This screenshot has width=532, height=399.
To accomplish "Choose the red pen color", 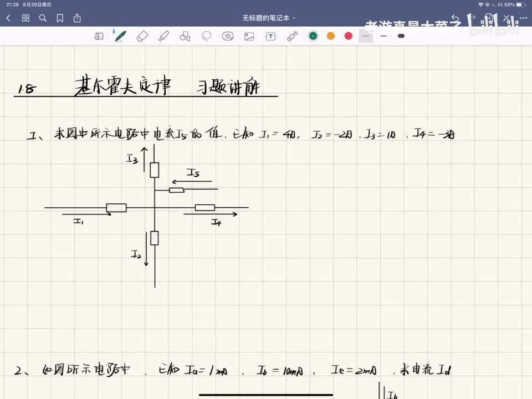I will [349, 36].
